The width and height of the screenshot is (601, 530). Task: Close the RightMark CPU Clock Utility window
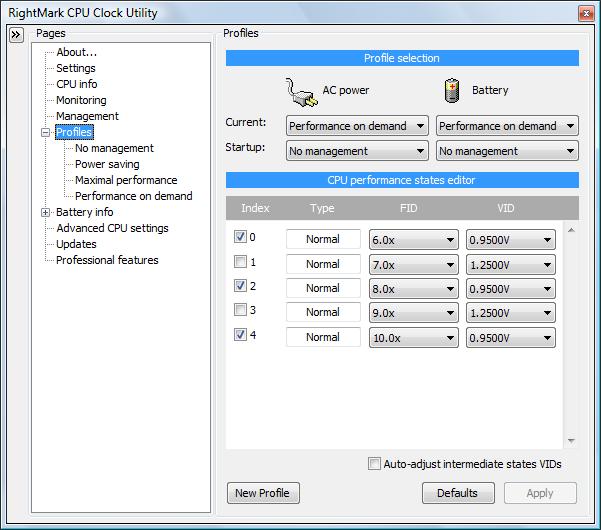tap(586, 14)
